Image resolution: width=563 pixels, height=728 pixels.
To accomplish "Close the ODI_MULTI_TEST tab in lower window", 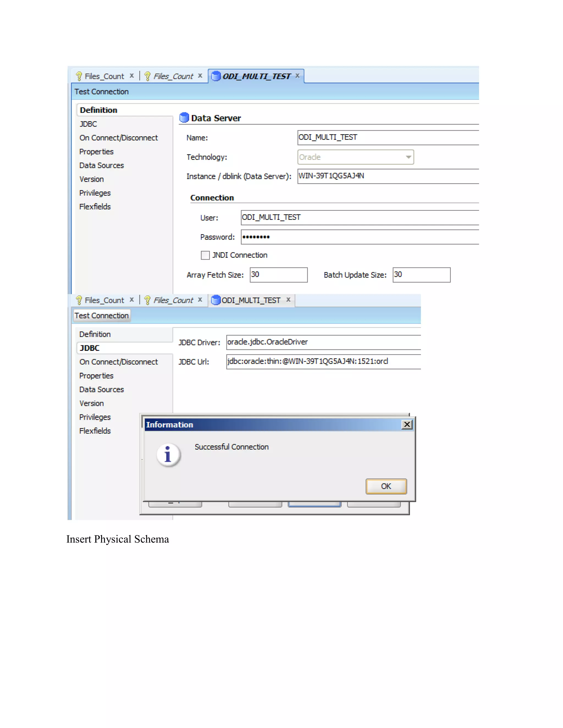I will click(x=288, y=300).
